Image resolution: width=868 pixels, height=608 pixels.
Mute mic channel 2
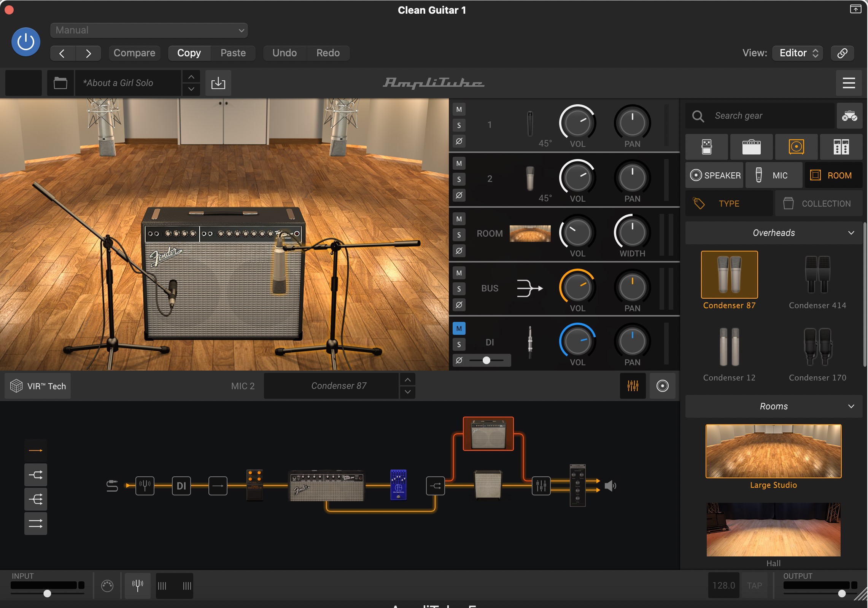click(x=459, y=164)
